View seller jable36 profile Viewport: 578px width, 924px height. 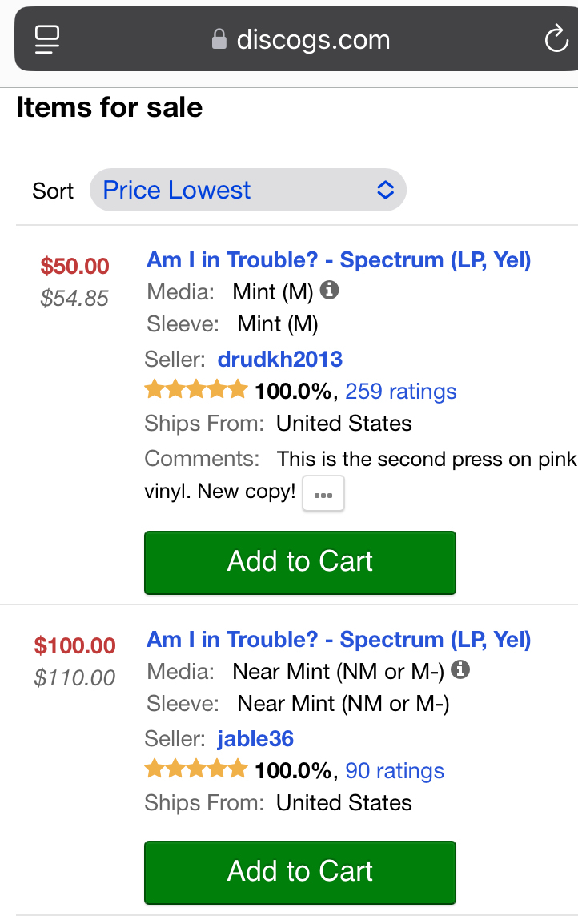[x=255, y=738]
